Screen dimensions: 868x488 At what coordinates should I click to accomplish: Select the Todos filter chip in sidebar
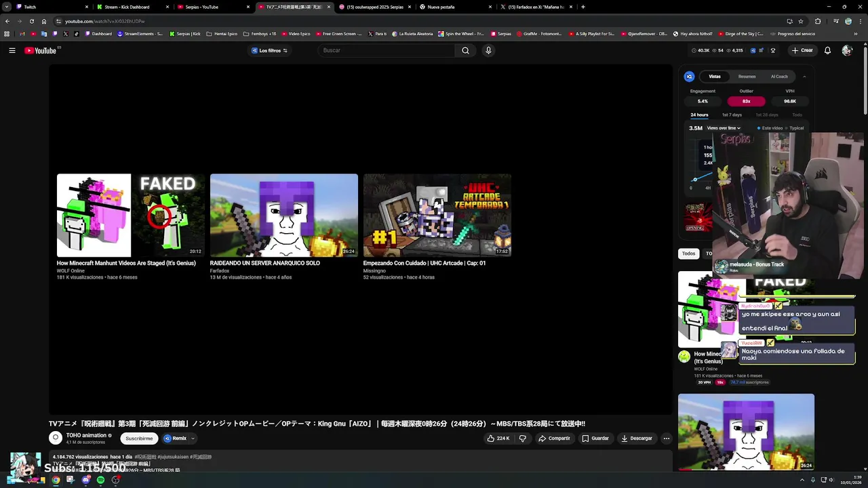688,253
